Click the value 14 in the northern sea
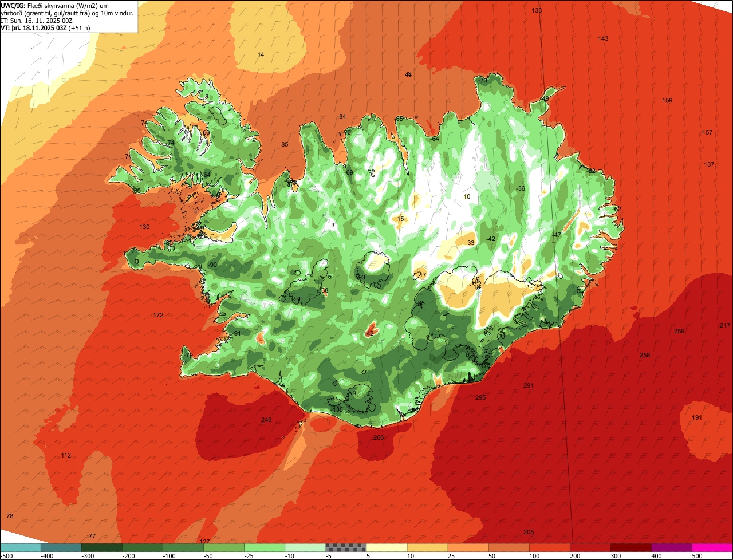The height and width of the screenshot is (560, 733). (x=261, y=54)
